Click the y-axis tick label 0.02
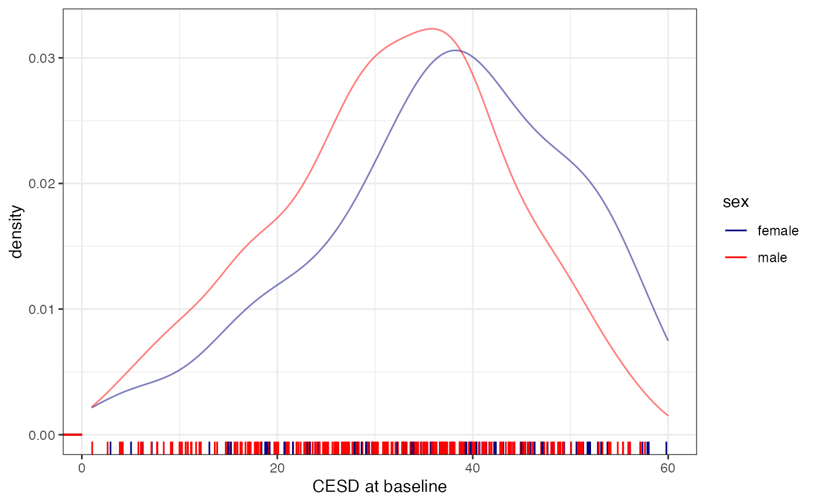The width and height of the screenshot is (816, 504). 42,184
